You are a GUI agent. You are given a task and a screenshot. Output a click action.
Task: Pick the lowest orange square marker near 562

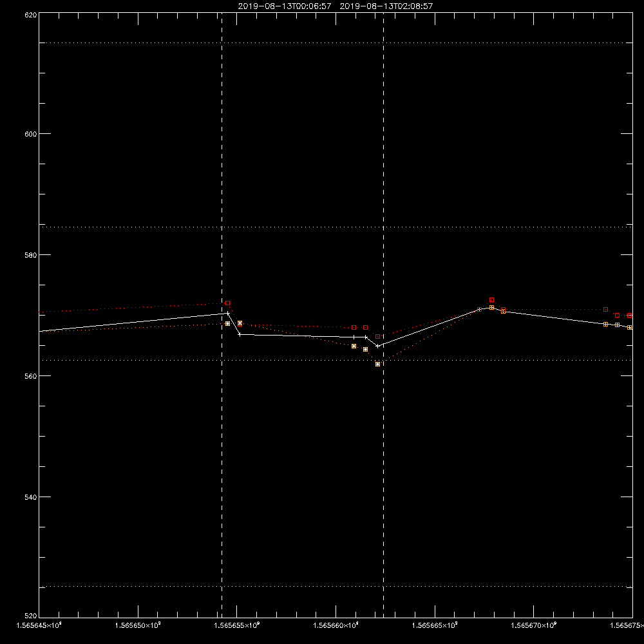coord(378,365)
